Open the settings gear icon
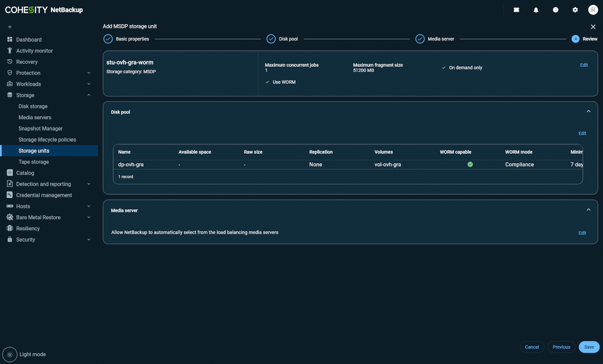This screenshot has width=603, height=364. [575, 10]
